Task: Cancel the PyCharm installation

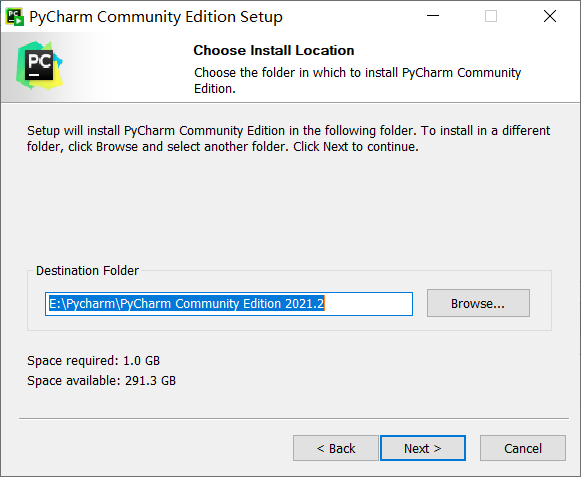Action: [x=523, y=448]
